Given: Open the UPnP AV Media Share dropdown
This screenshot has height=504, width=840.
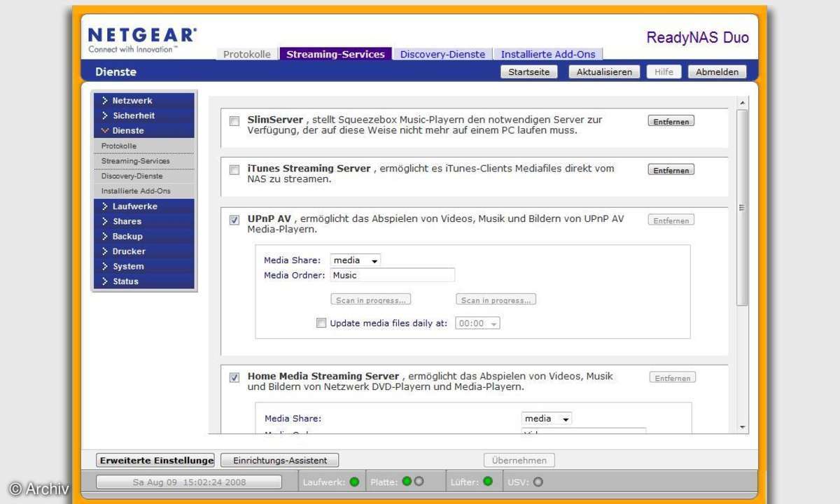Looking at the screenshot, I should (x=356, y=260).
